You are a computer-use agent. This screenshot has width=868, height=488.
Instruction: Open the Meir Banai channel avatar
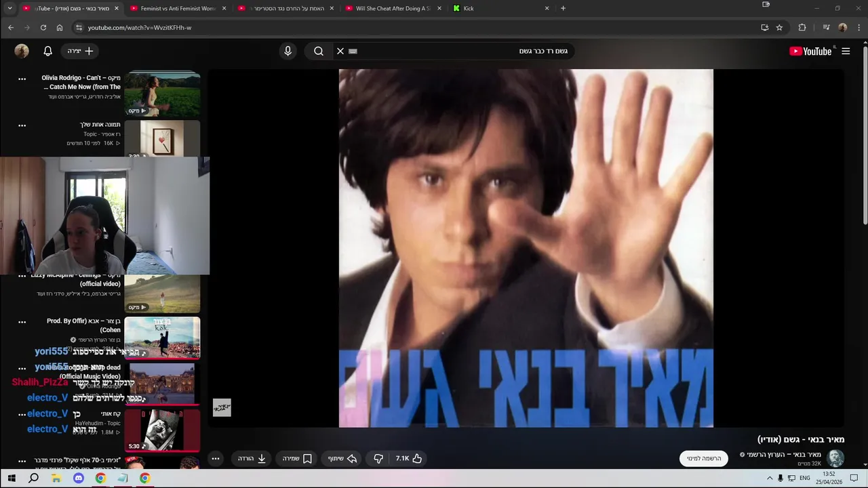tap(835, 458)
